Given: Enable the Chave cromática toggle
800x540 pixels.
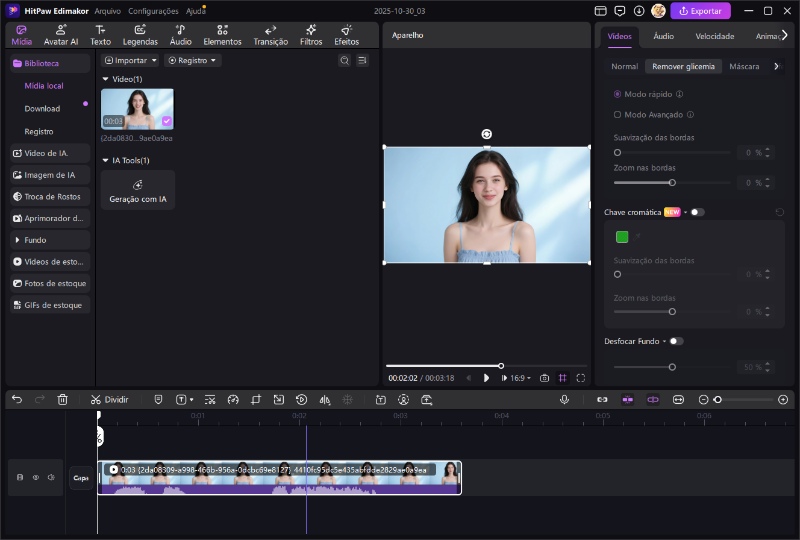Looking at the screenshot, I should point(696,212).
